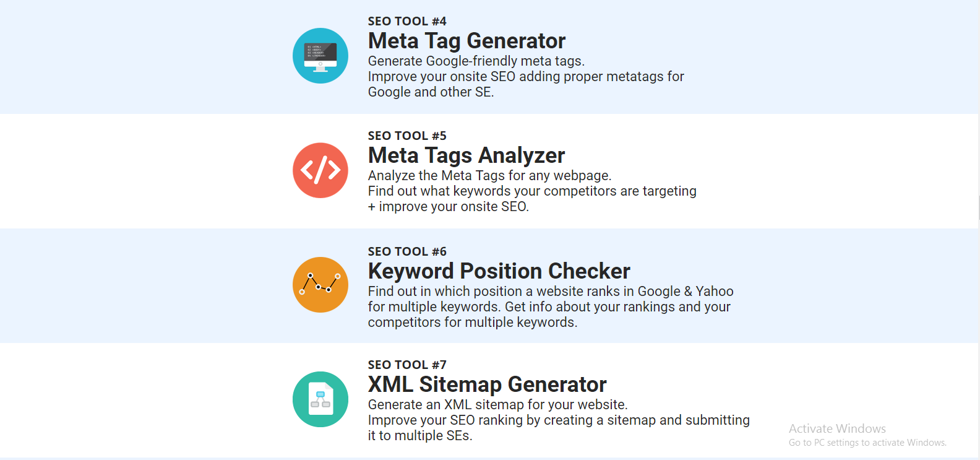Select the SEO TOOL #4 label

coord(407,21)
